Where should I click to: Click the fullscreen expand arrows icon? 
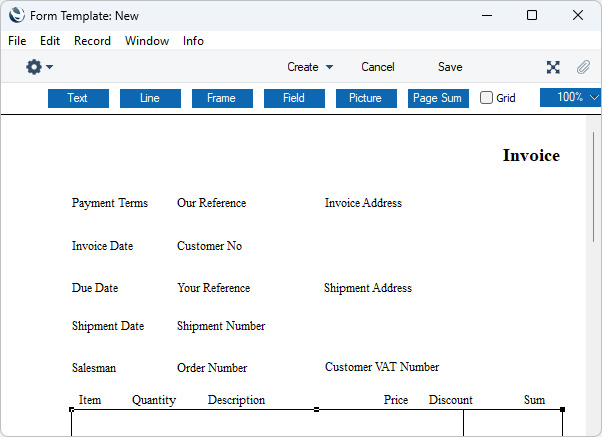553,67
